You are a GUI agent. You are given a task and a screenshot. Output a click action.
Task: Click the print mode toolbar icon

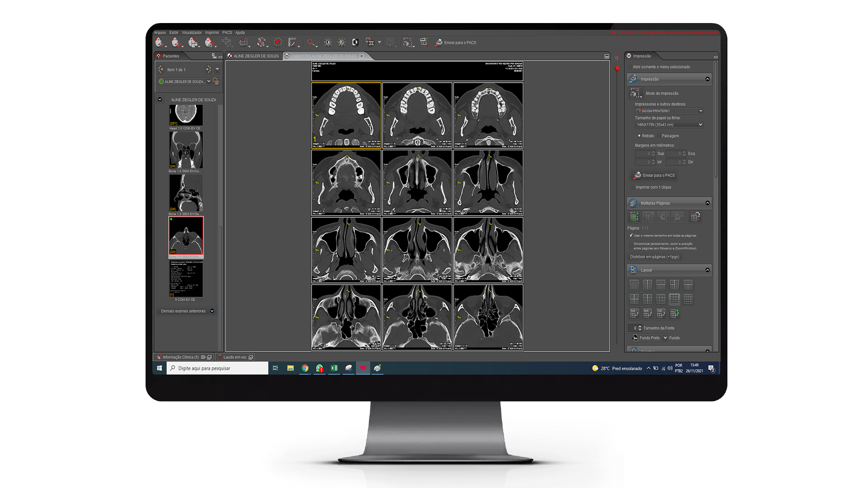click(408, 42)
